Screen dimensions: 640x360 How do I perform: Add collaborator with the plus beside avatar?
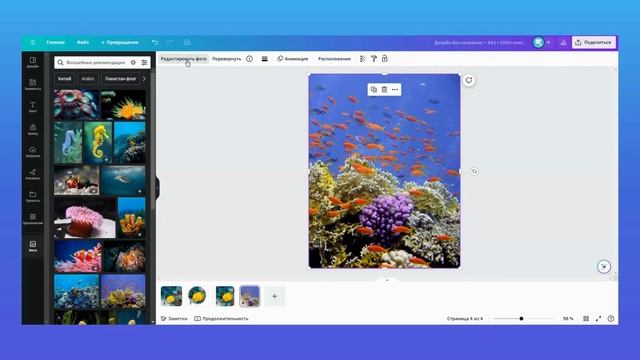click(549, 42)
